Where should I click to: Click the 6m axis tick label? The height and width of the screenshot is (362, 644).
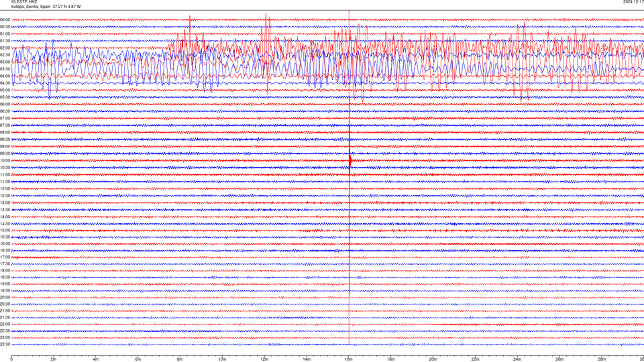pyautogui.click(x=138, y=359)
